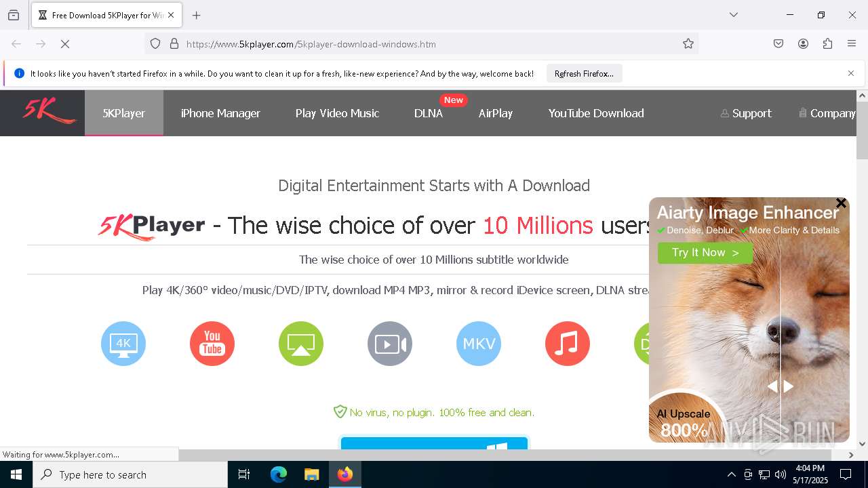Open the clock showing 4:04 PM
This screenshot has height=488, width=868.
tap(810, 474)
